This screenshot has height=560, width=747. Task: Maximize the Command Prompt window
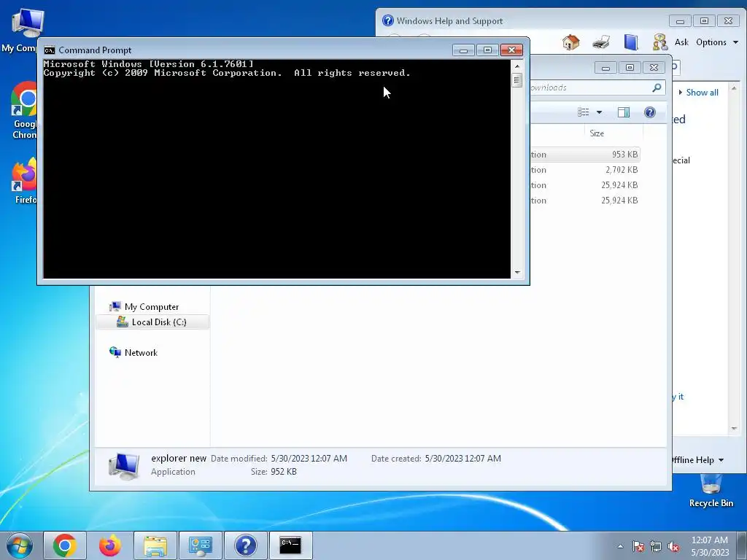487,50
